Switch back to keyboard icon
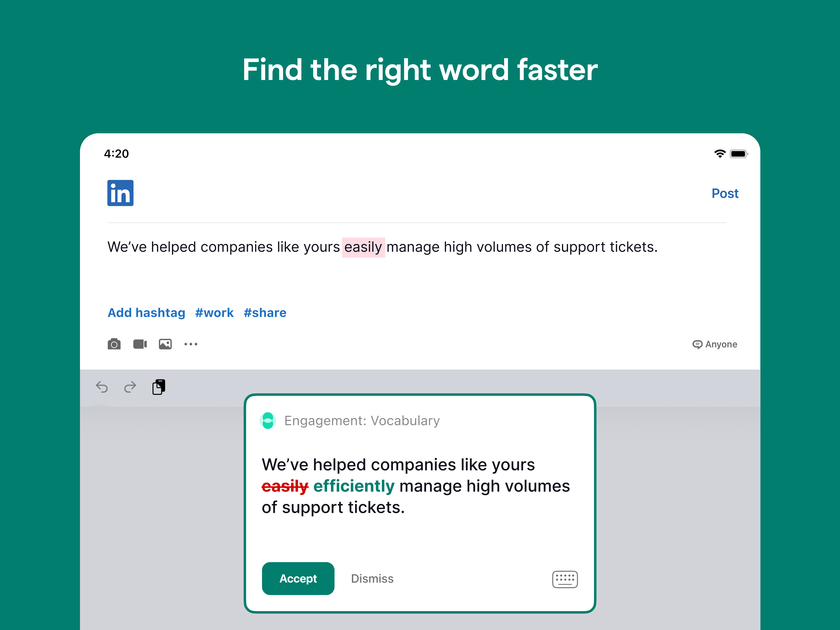Image resolution: width=840 pixels, height=630 pixels. 565,579
